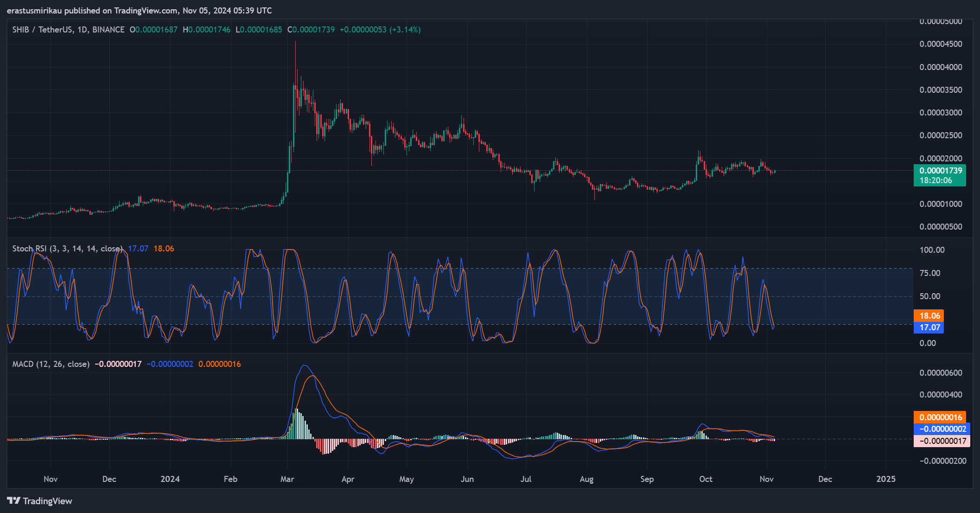
Task: Click the 0.00003000 price axis label
Action: 941,113
